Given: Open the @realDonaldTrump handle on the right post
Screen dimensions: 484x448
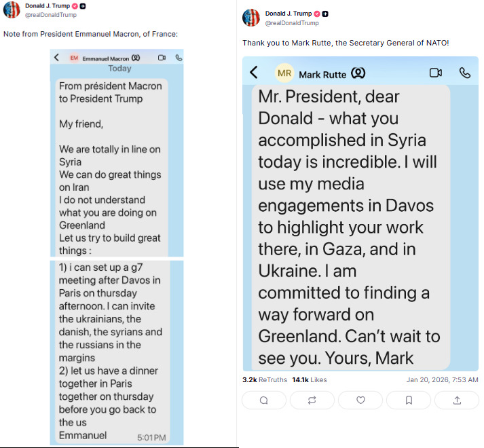Looking at the screenshot, I should click(292, 23).
